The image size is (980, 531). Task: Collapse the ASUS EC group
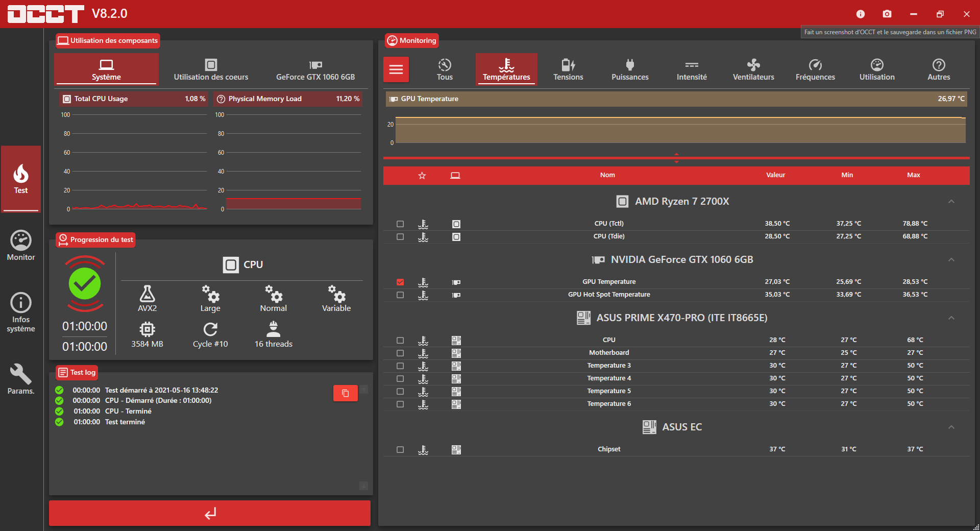pyautogui.click(x=951, y=427)
